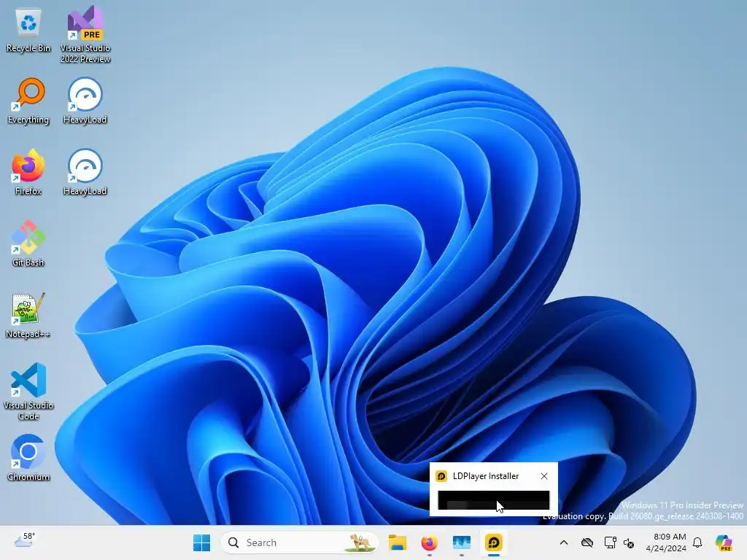Open File Explorer from the taskbar
The width and height of the screenshot is (747, 560).
[x=398, y=542]
